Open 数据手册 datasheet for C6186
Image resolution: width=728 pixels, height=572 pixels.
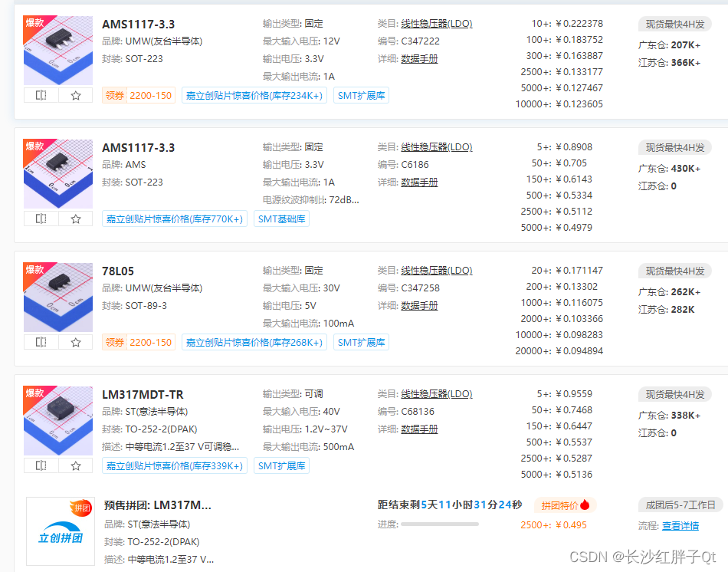419,182
